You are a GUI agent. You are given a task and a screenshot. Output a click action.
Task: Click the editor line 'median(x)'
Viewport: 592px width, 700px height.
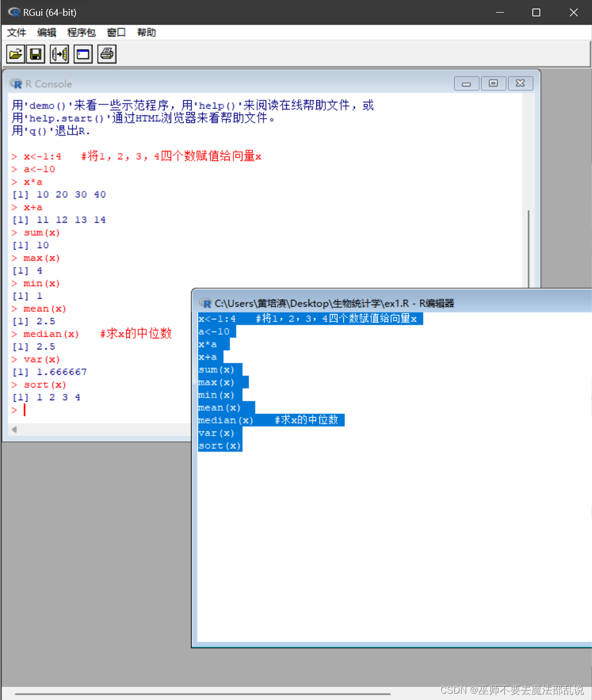coord(271,420)
